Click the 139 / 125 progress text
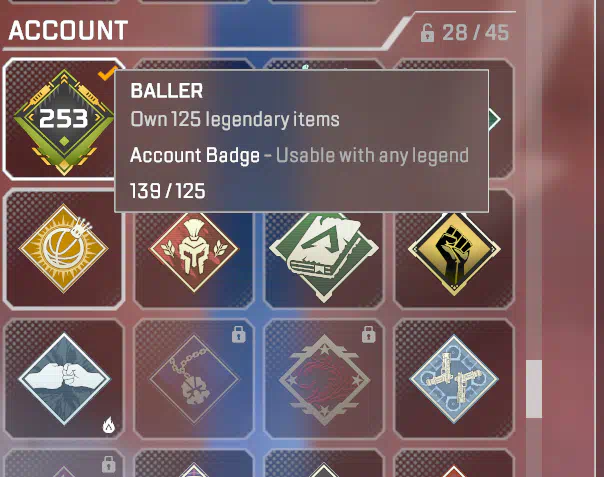 point(168,191)
